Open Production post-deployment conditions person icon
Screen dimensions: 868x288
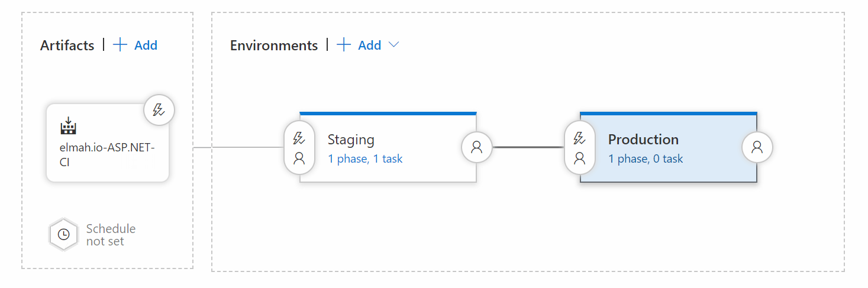tap(757, 147)
